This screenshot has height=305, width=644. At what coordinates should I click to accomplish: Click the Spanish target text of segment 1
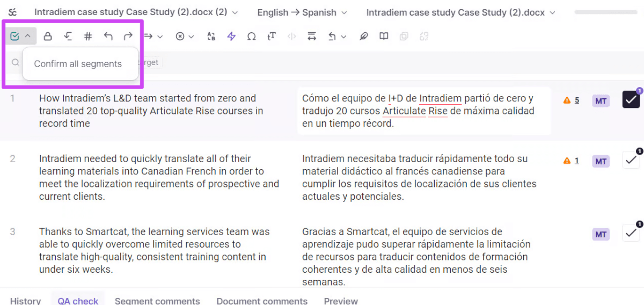(x=419, y=111)
